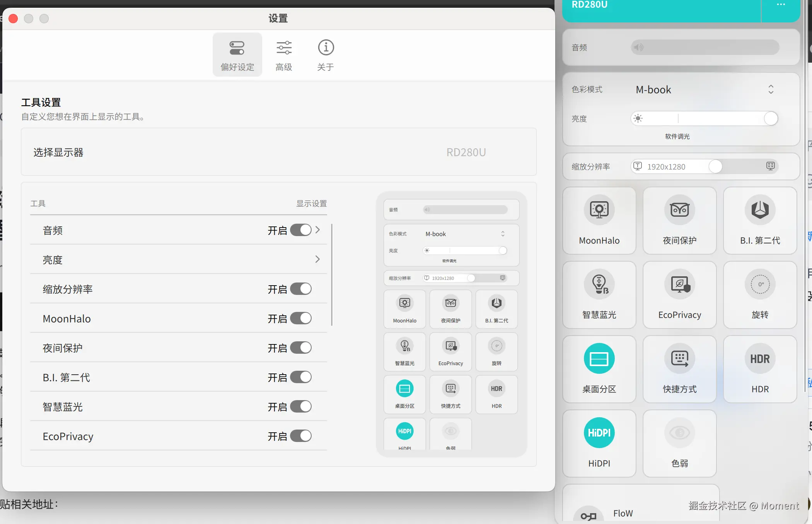Disable the MoonHalo toggle in tools list

coord(301,318)
